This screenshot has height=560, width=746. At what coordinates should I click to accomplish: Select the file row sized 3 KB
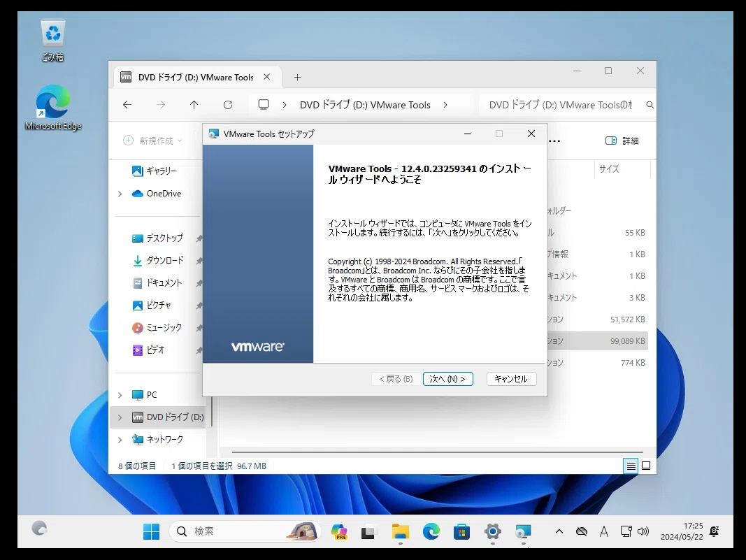point(598,297)
